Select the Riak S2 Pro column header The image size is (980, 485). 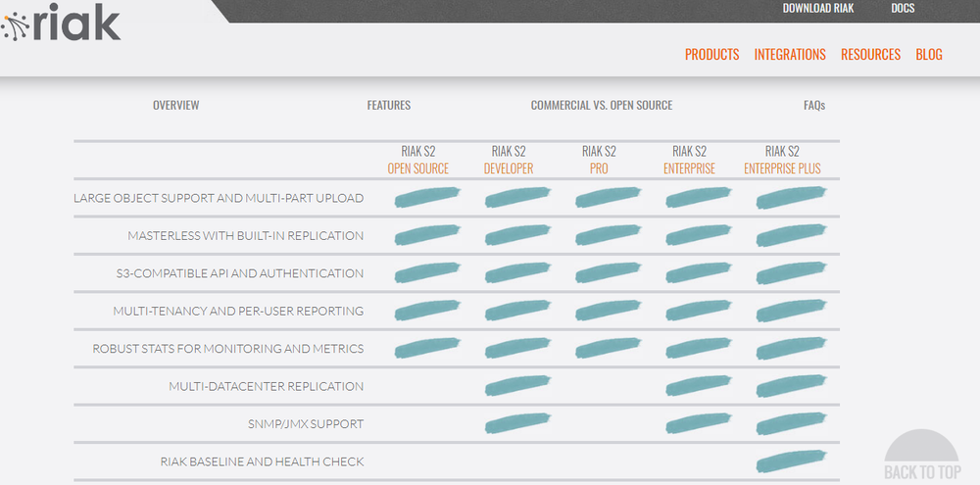(x=599, y=160)
